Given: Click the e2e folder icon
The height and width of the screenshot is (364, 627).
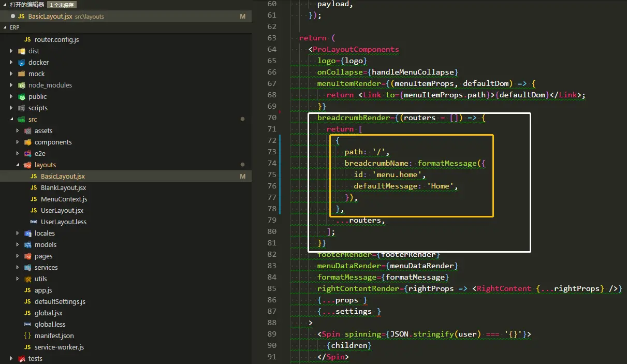Looking at the screenshot, I should coord(27,153).
